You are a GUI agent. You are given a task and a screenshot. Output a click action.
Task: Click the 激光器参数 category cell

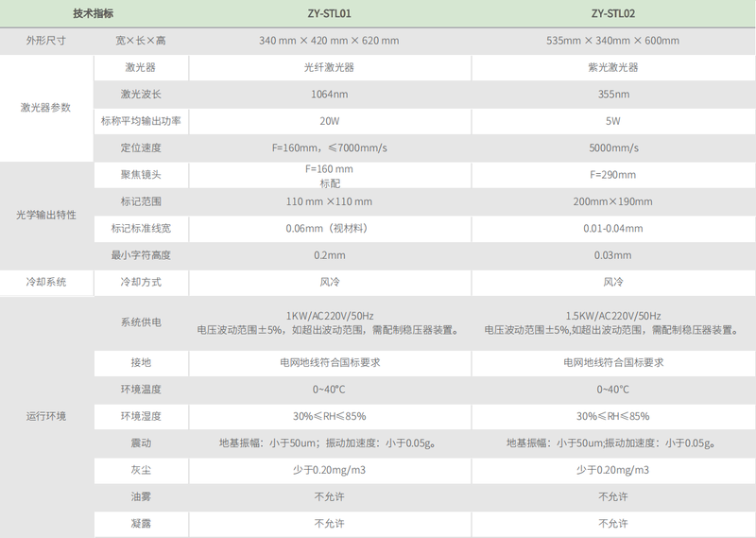click(46, 108)
